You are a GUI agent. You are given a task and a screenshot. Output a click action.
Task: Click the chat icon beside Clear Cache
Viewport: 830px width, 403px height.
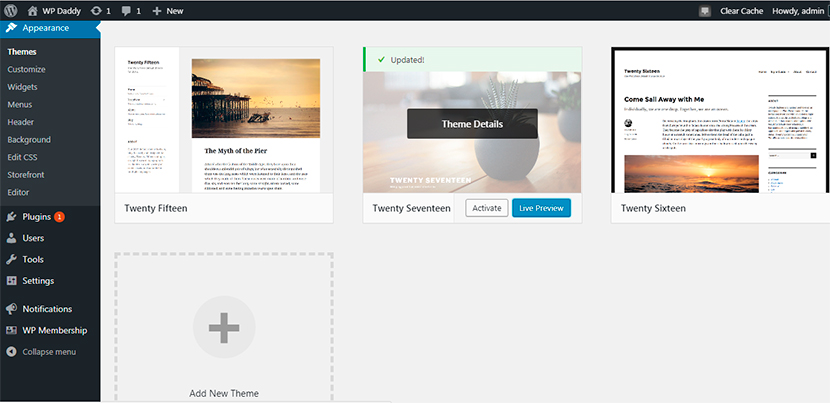coord(705,11)
